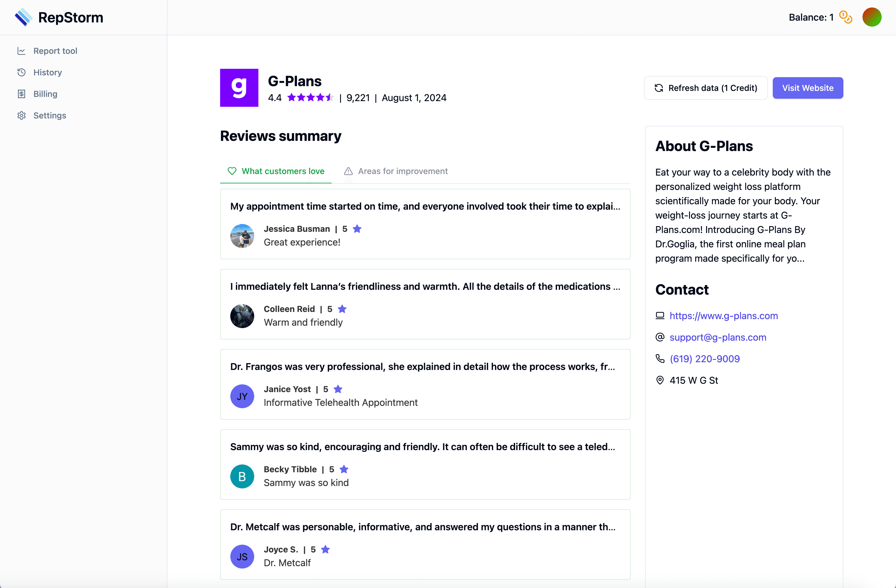The width and height of the screenshot is (896, 588).
Task: Click Jessica Busman's profile photo
Action: coord(242,236)
